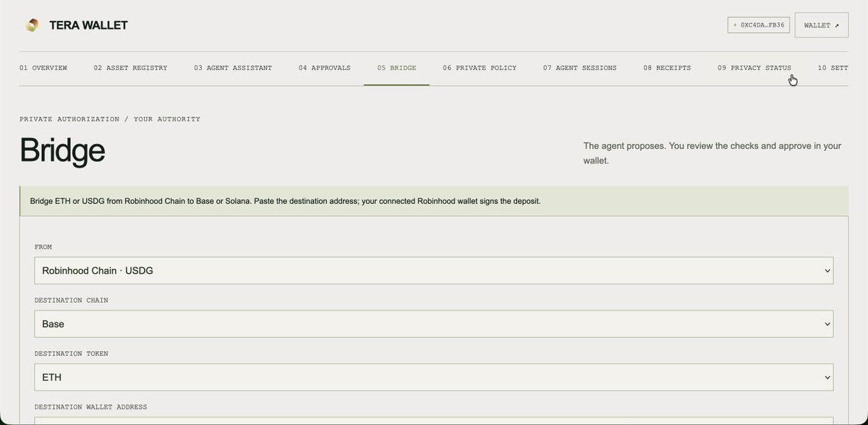Open the Overview tab

(x=43, y=68)
